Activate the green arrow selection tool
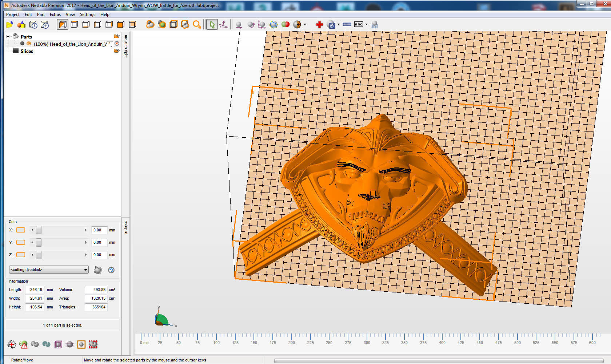Viewport: 611px width, 364px height. (212, 24)
